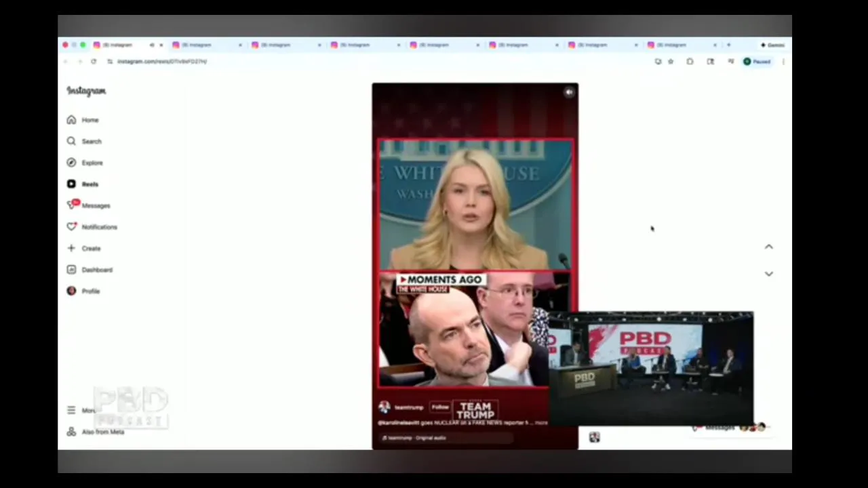Click the Instagram logo in the sidebar

[86, 91]
